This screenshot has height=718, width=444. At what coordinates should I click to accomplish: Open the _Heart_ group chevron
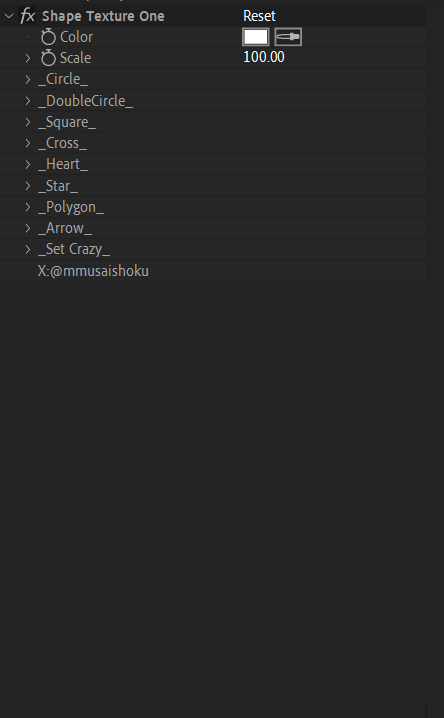[28, 164]
